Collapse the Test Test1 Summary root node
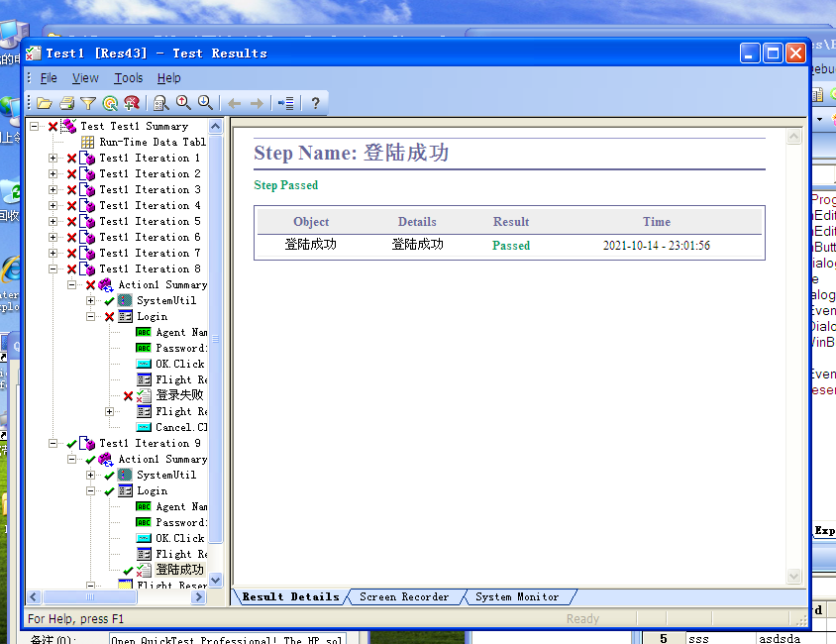This screenshot has height=644, width=836. click(x=34, y=127)
